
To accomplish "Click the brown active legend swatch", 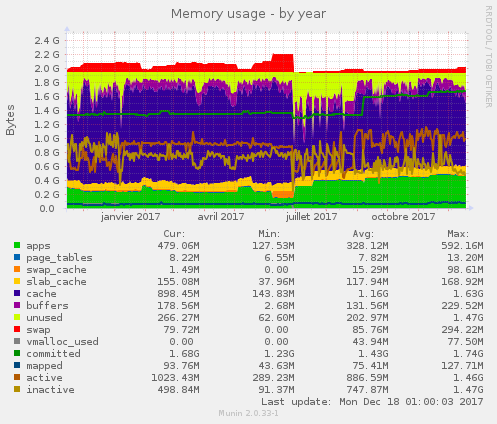I will click(17, 377).
